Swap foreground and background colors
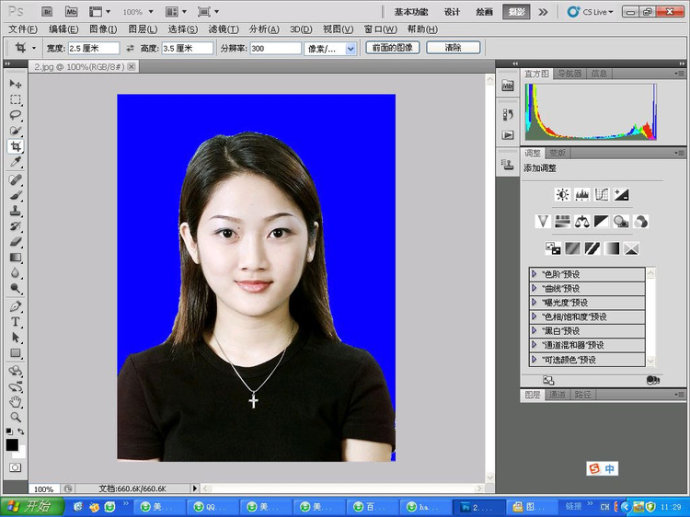The image size is (690, 517). (23, 432)
